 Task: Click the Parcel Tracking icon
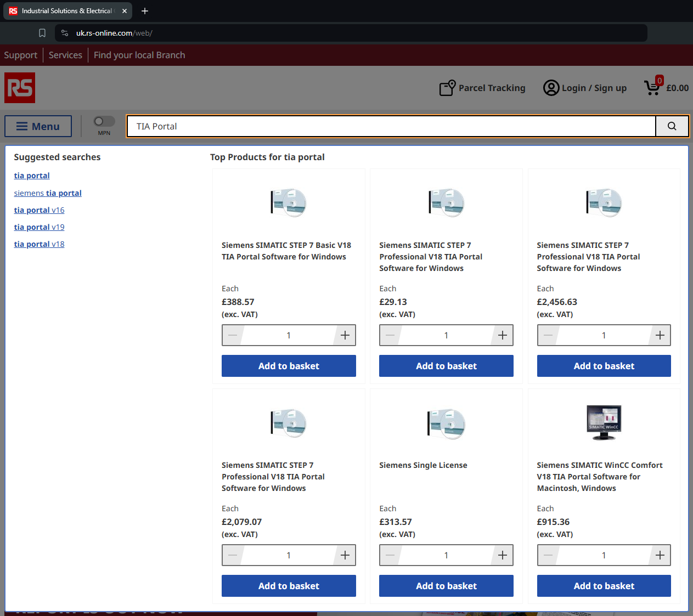click(x=447, y=88)
